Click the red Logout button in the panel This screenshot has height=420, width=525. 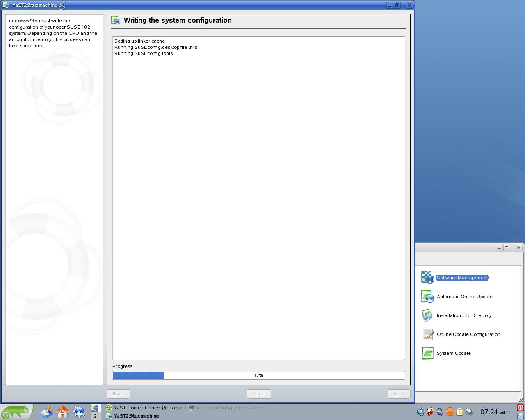pos(520,408)
